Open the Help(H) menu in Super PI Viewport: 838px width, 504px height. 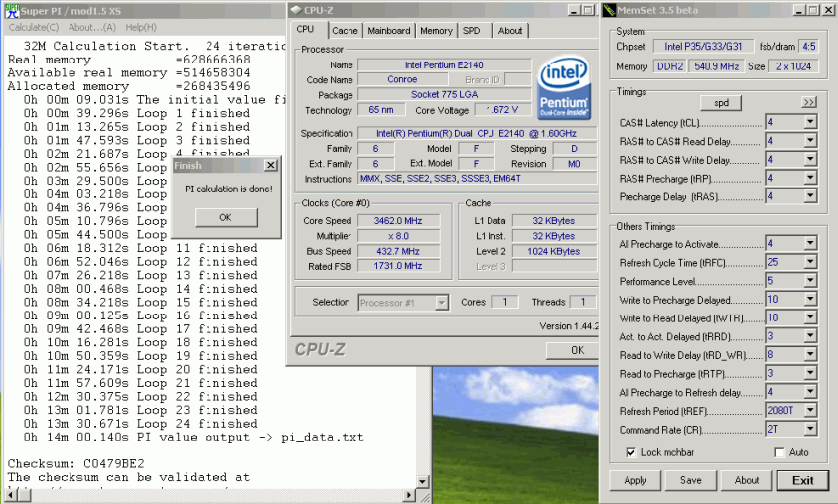click(141, 27)
